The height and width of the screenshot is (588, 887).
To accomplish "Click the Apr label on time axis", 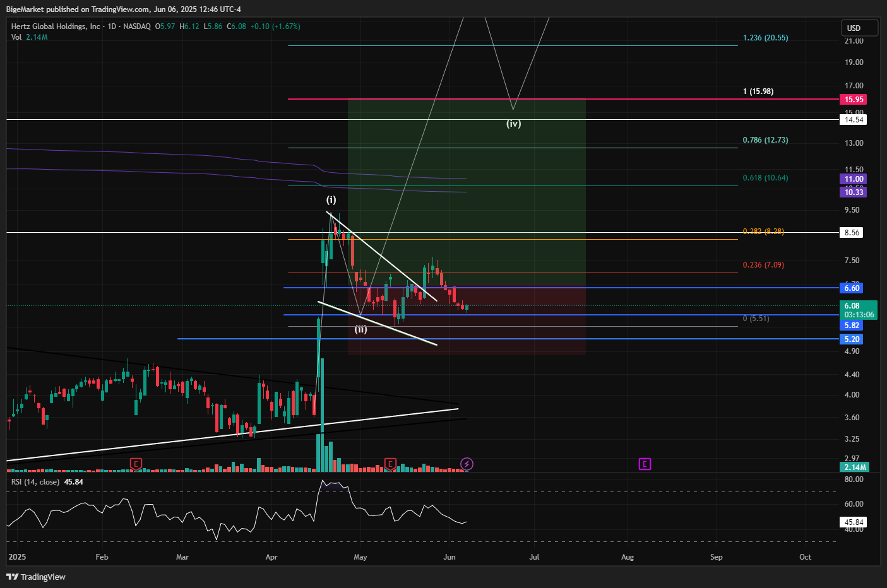I will (271, 557).
